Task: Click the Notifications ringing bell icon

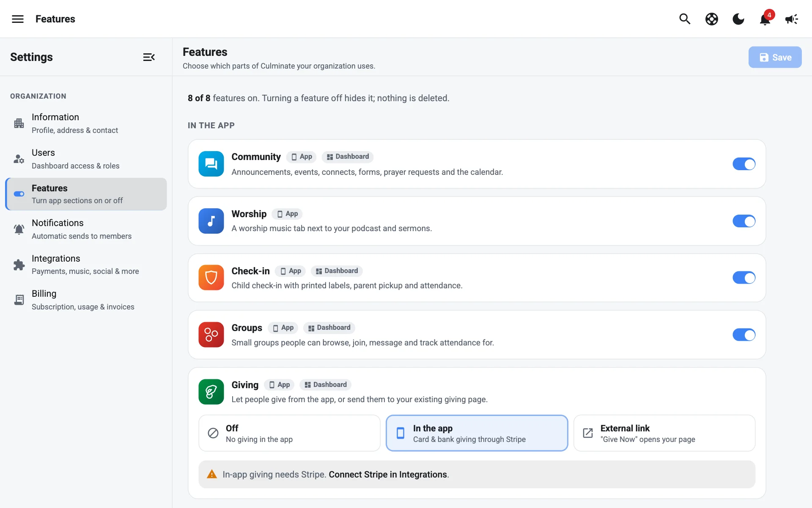Action: (x=19, y=229)
